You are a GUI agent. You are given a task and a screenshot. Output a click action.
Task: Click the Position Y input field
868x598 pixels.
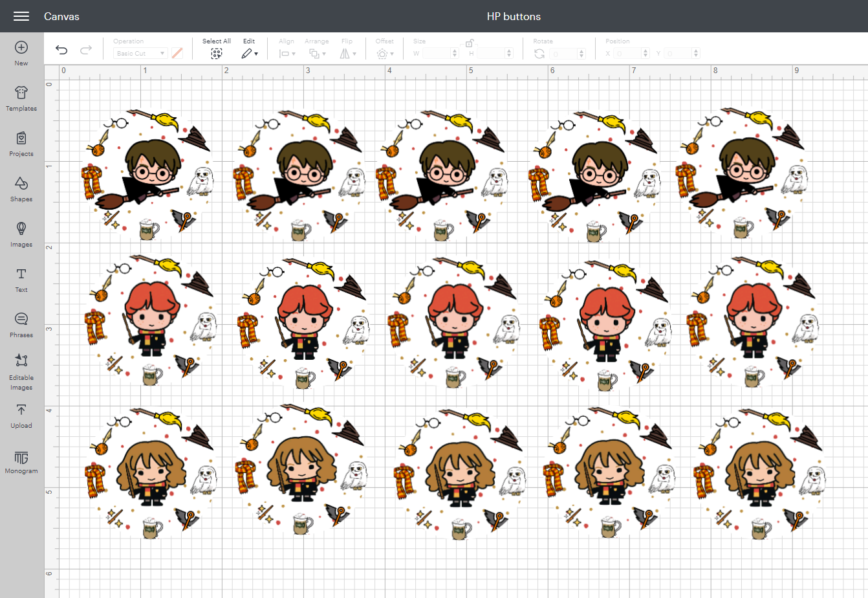click(x=682, y=54)
